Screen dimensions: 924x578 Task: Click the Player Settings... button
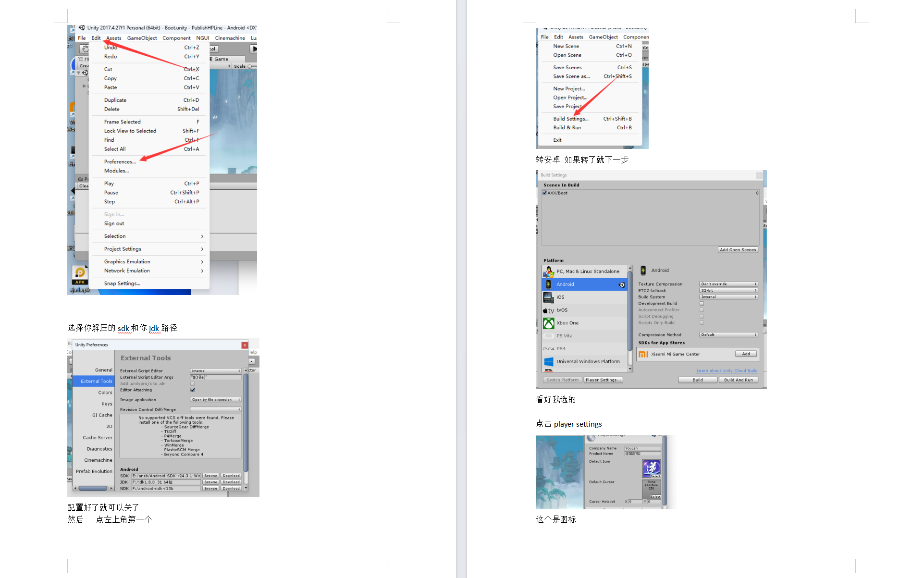(603, 380)
